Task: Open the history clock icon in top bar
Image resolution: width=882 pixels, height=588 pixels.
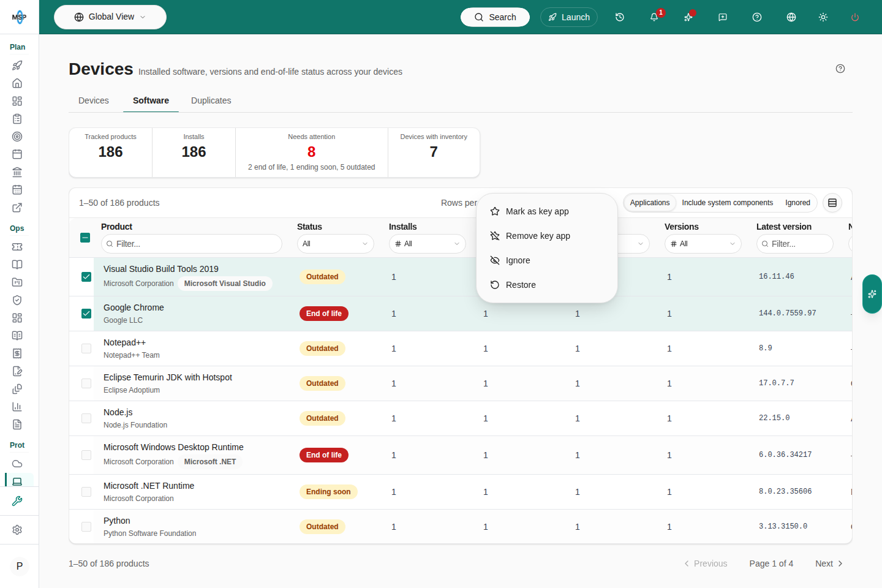Action: click(620, 17)
